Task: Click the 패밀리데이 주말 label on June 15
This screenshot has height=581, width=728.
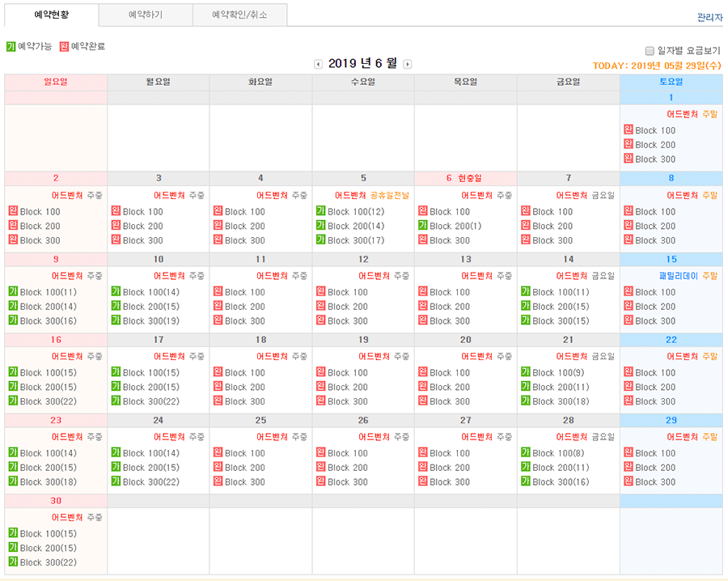Action: (688, 276)
